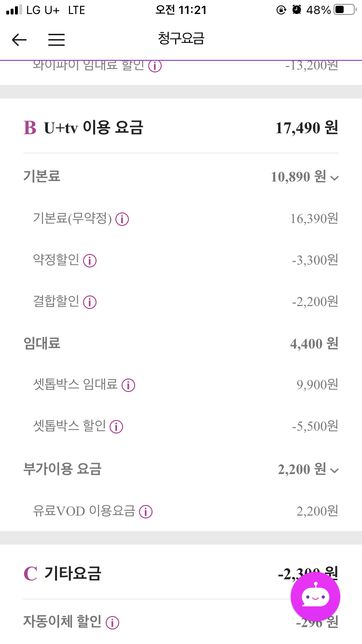
Task: Tap the 청구요금 page title
Action: point(181,39)
